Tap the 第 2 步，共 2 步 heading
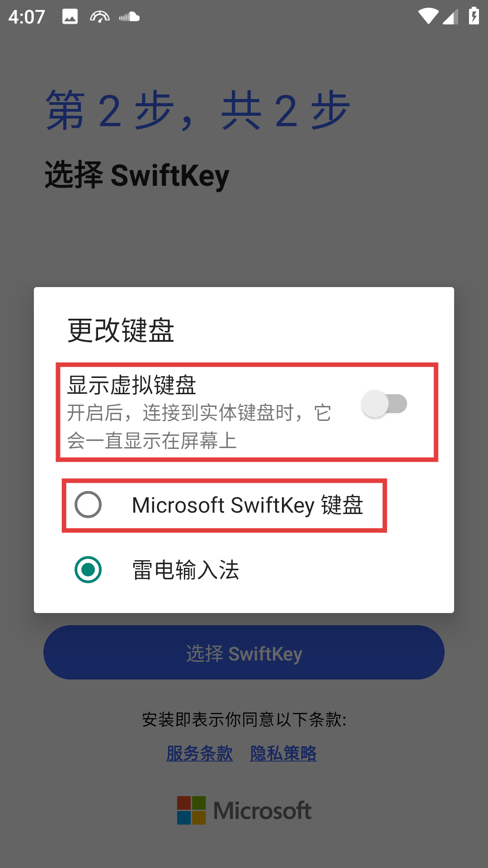The width and height of the screenshot is (488, 868). coord(198,110)
